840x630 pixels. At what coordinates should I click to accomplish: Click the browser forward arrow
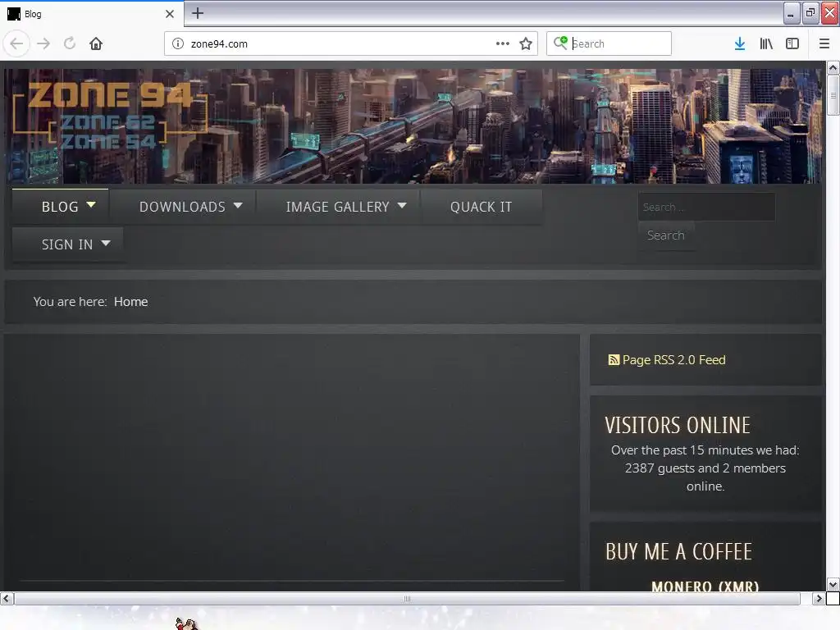[43, 43]
